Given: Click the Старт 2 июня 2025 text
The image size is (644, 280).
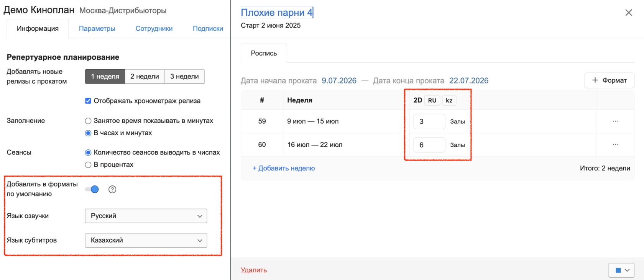Looking at the screenshot, I should (x=271, y=26).
